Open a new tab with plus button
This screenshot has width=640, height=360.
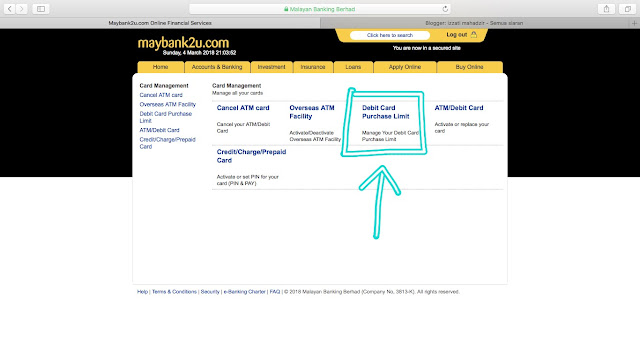634,23
